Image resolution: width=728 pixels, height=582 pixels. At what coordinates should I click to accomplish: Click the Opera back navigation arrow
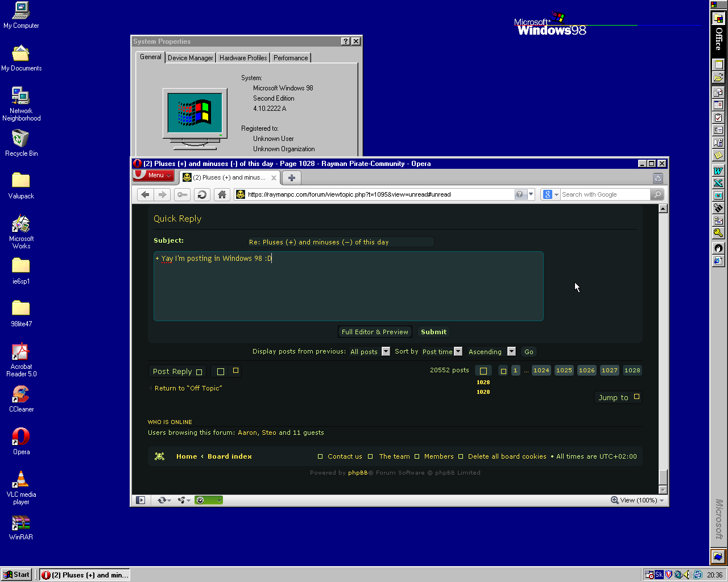coord(145,194)
